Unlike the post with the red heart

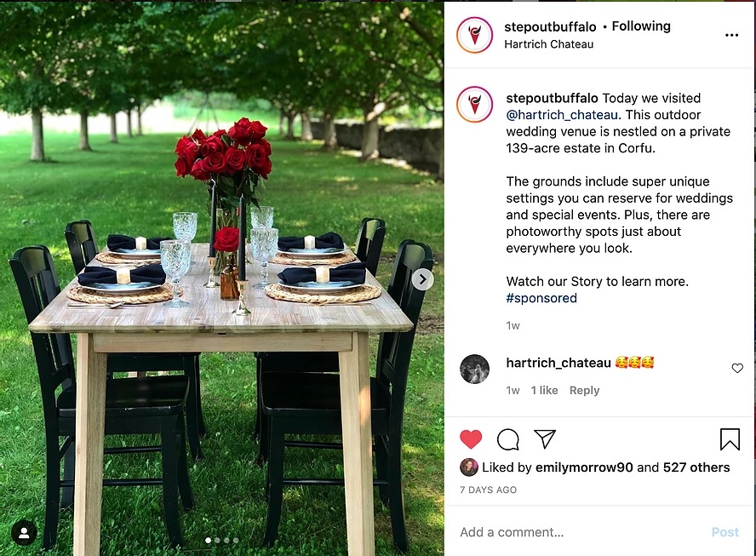tap(471, 438)
